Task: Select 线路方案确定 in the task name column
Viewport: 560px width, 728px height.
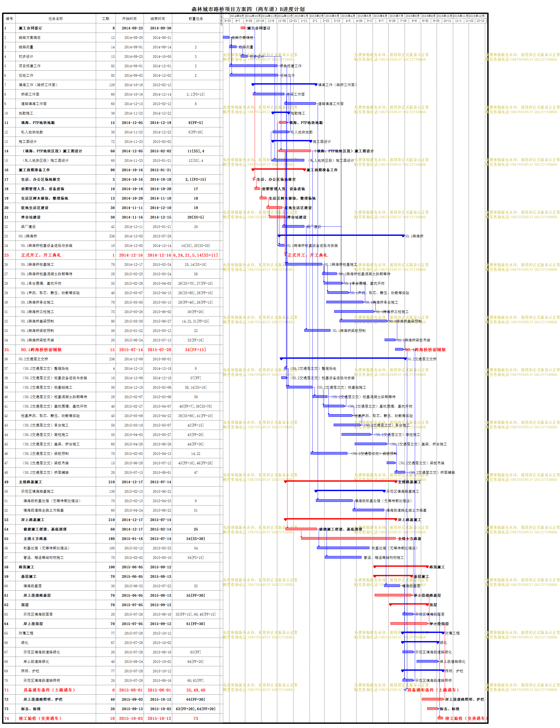Action: tap(30, 38)
